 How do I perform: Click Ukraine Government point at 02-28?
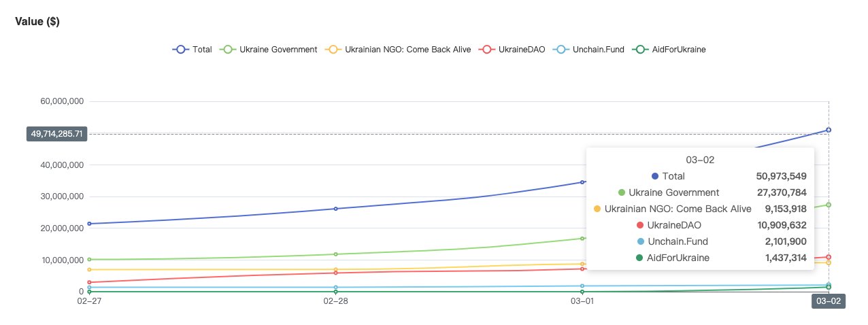pos(336,254)
